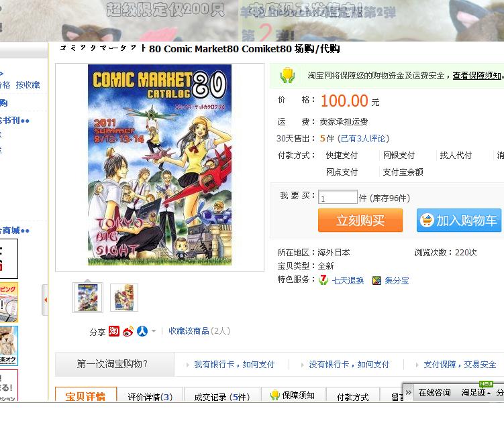The height and width of the screenshot is (427, 504).
Task: Collapse the left sidebar with orange arrow
Action: (45, 300)
